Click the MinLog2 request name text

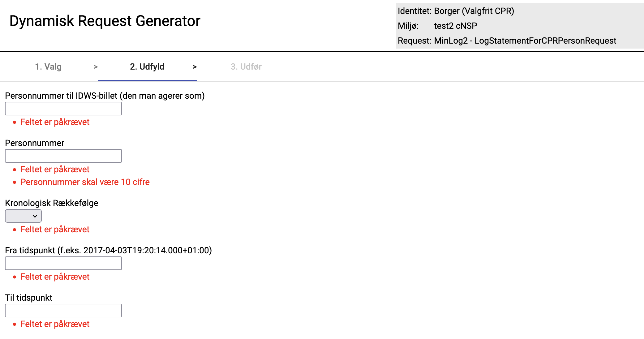525,41
